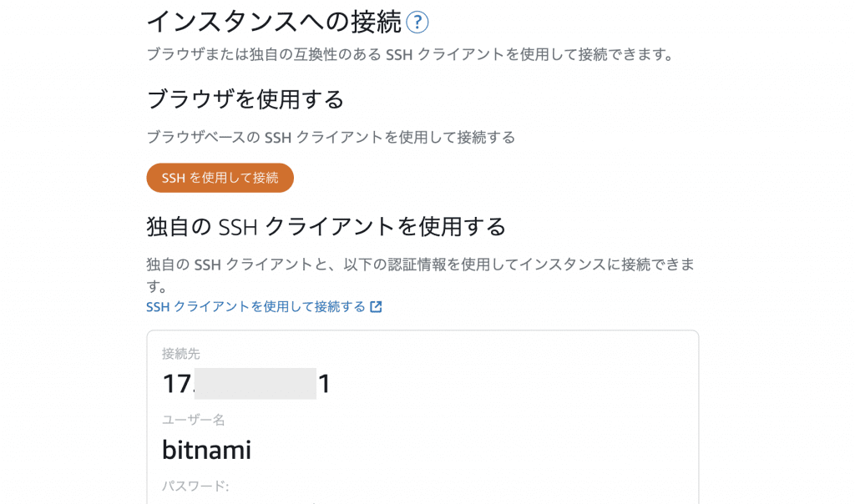The width and height of the screenshot is (855, 504).
Task: Click the SSH を使用して接続 button
Action: pyautogui.click(x=220, y=178)
